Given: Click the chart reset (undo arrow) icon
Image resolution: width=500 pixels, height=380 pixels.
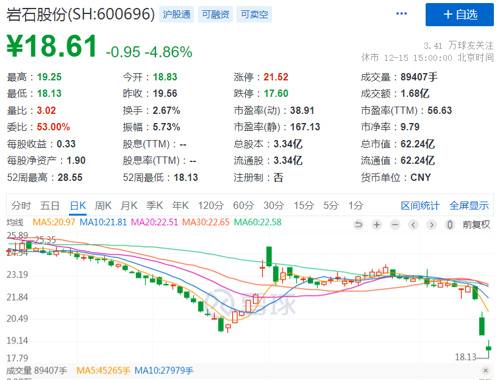Looking at the screenshot, I should [358, 225].
